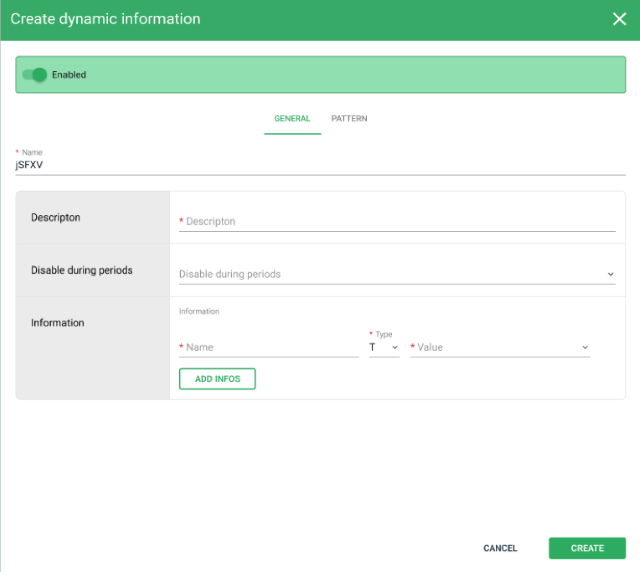Screen dimensions: 640x572
Task: Click the green CREATE button
Action: point(587,548)
